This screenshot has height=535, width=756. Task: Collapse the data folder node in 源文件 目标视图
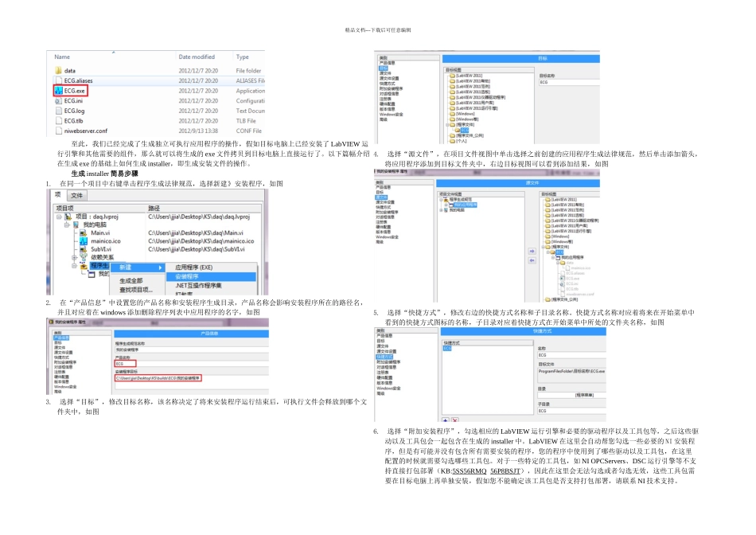coord(557,263)
